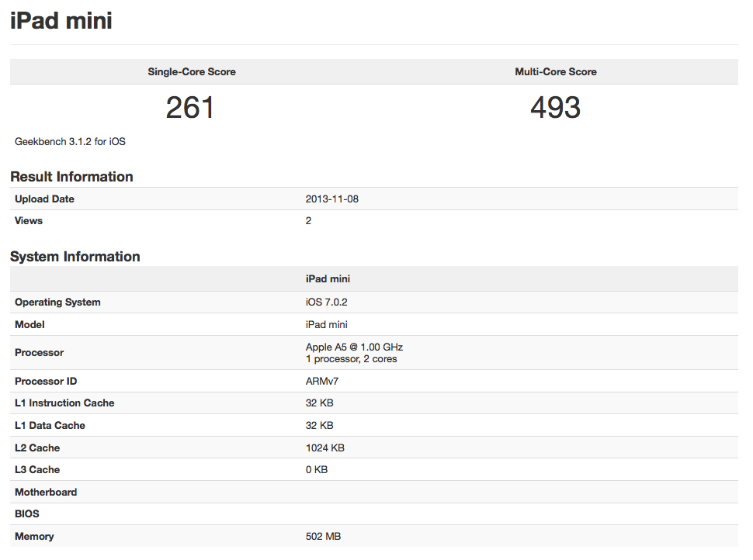Click the L2 Cache value 1024 KB
Screen dimensions: 753x560
[325, 448]
